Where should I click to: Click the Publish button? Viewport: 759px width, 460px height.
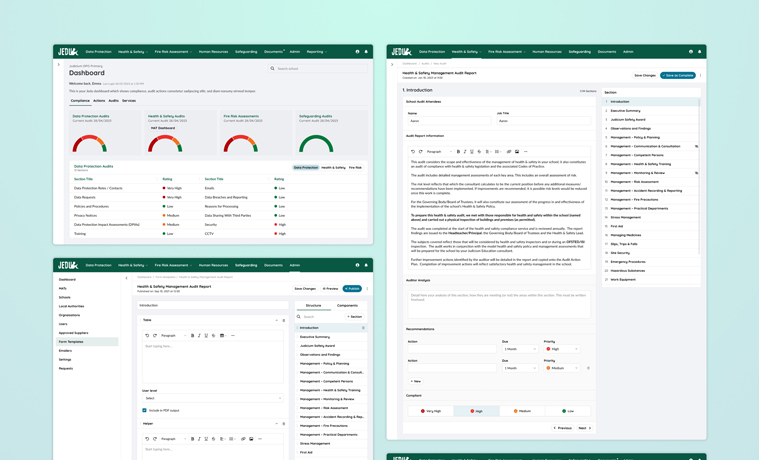tap(352, 289)
